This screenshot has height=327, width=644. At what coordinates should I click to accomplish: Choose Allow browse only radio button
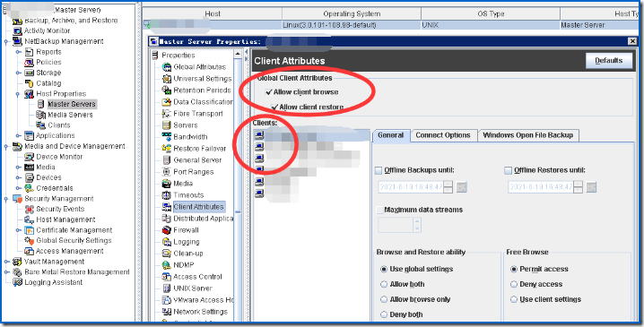point(384,299)
